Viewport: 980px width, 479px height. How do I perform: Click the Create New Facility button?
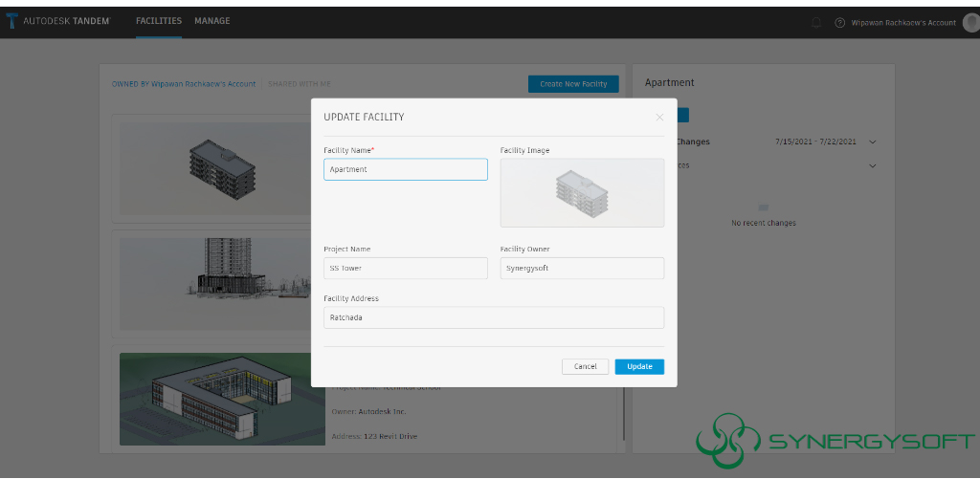coord(573,84)
